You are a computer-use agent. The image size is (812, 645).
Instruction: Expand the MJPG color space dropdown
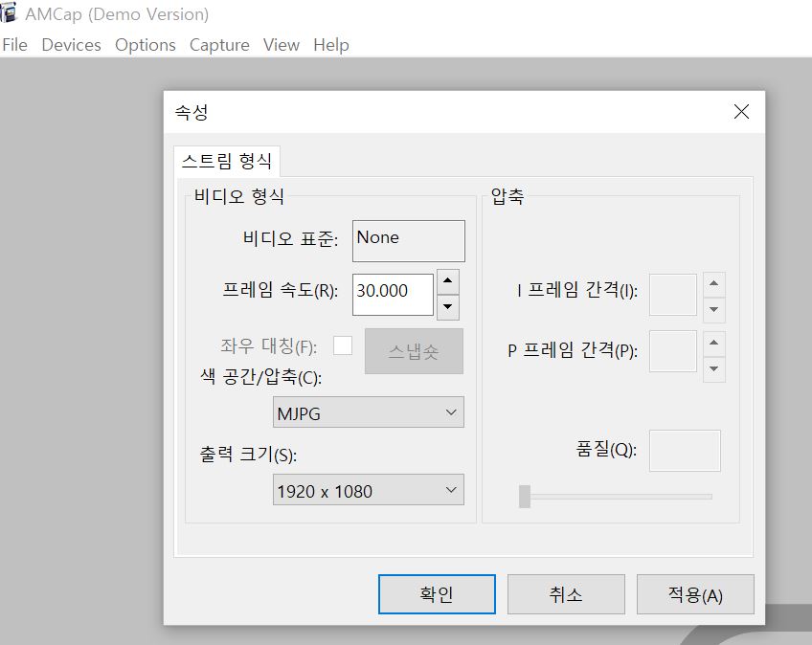click(369, 412)
